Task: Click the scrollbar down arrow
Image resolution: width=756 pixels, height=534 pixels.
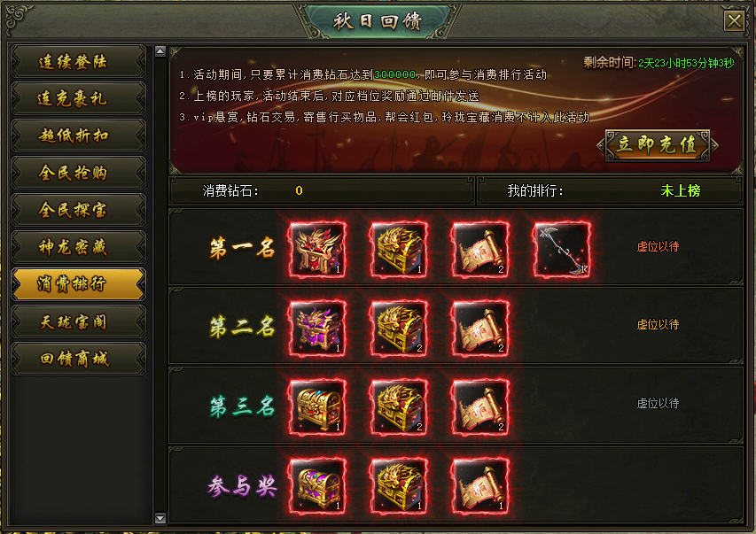Action: point(160,518)
